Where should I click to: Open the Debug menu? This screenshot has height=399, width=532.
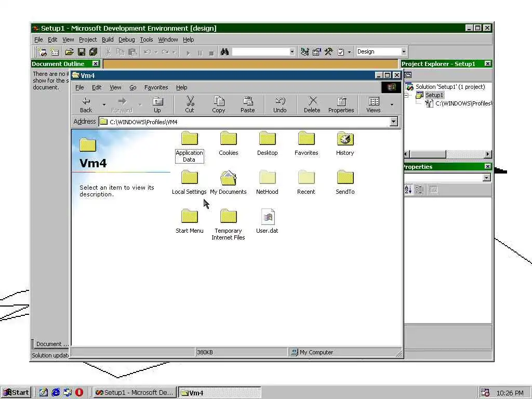pos(127,39)
